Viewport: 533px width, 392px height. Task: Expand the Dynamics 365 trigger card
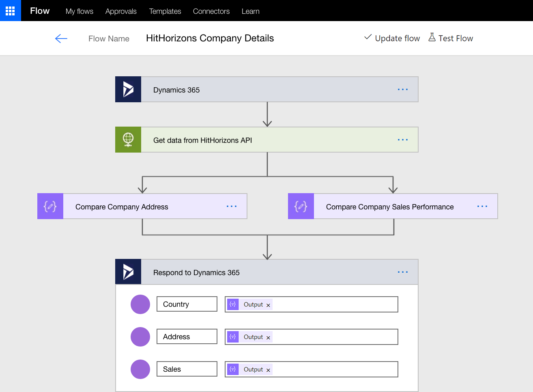coord(267,89)
